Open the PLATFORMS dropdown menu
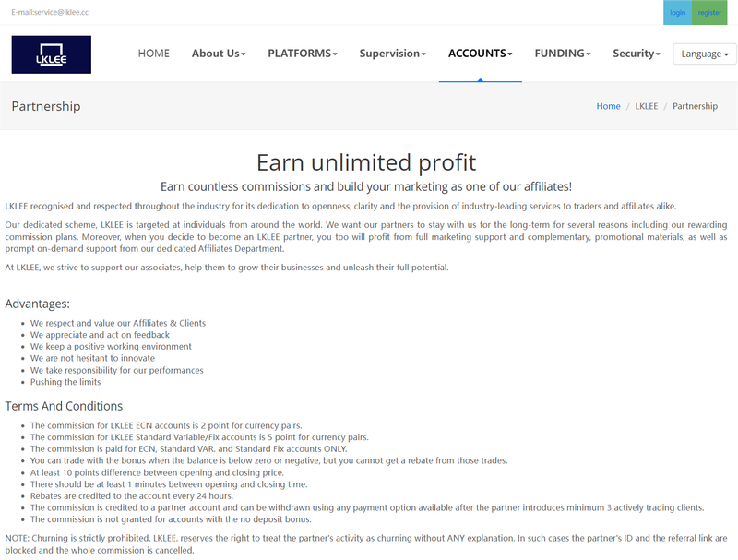Screen dimensions: 738x560 coord(303,54)
